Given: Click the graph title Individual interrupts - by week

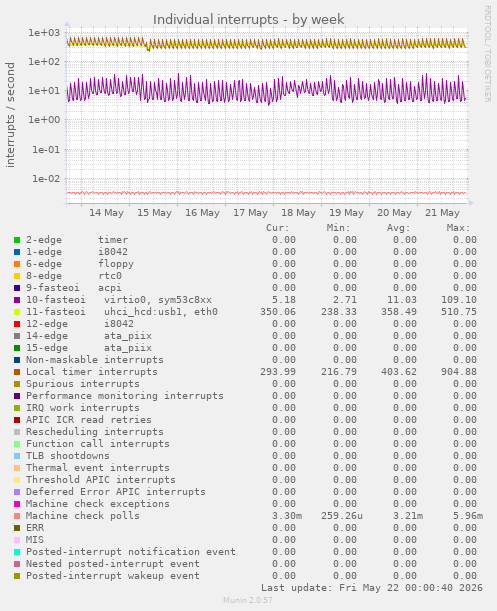Looking at the screenshot, I should click(248, 19).
